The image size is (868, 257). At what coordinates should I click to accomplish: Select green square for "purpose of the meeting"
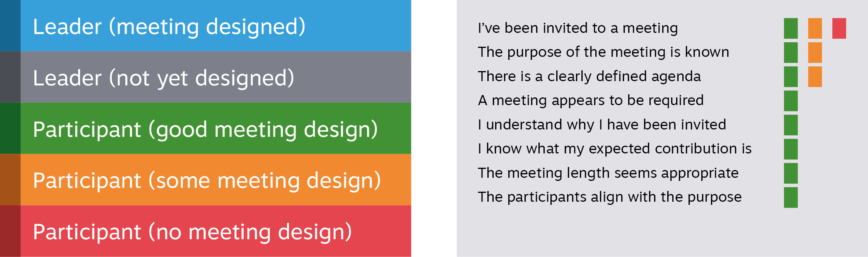791,53
